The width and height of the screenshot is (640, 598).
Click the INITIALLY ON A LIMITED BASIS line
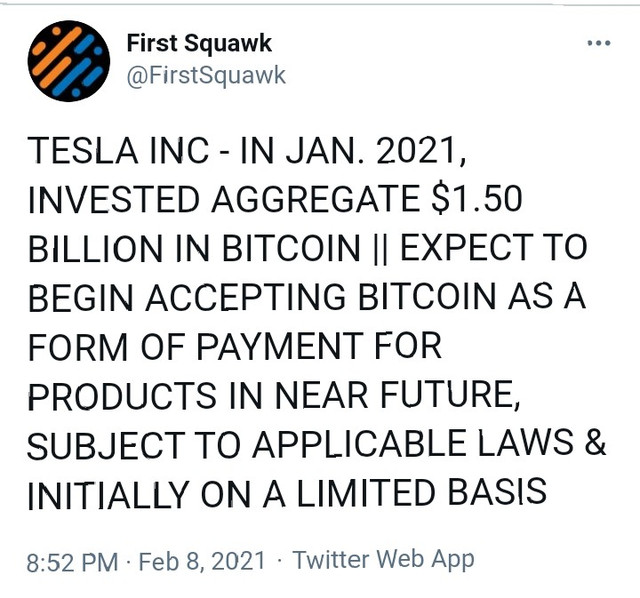[287, 494]
